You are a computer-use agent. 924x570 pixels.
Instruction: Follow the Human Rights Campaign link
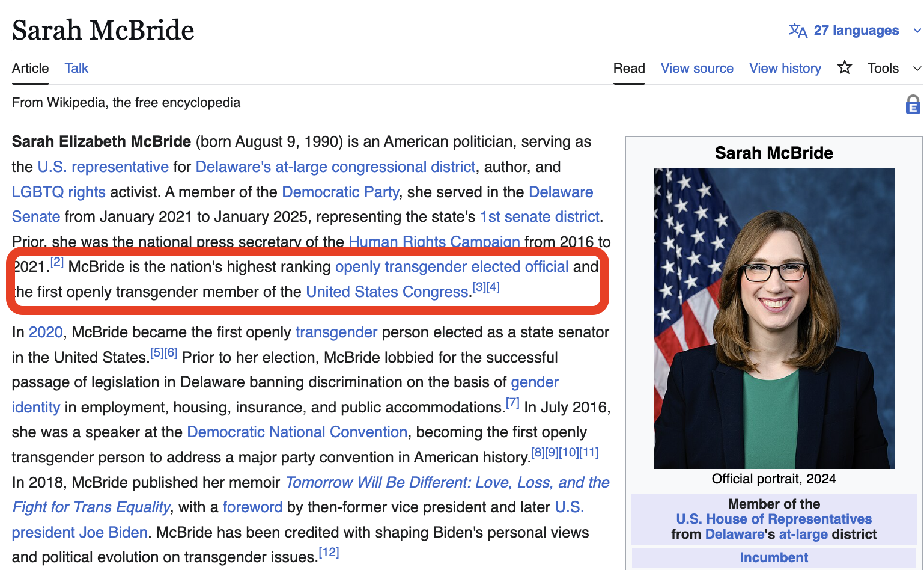tap(434, 241)
